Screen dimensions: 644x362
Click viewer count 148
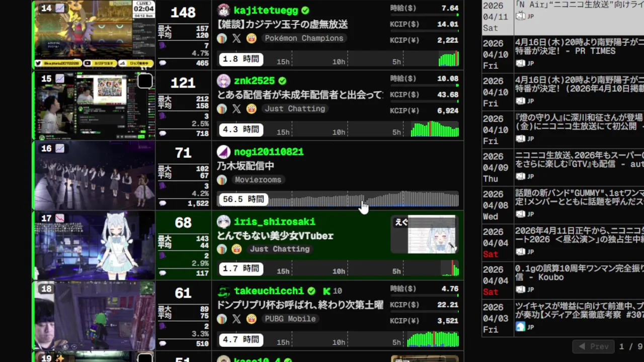(x=183, y=13)
